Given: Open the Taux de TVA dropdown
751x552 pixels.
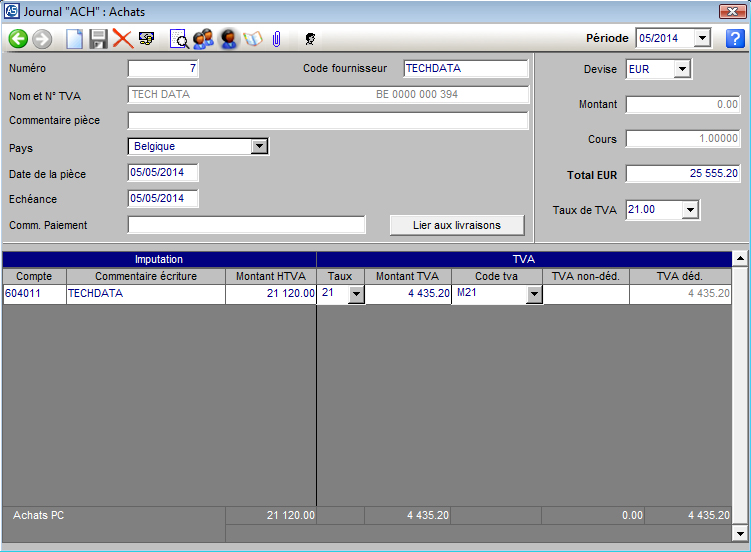Looking at the screenshot, I should coord(689,210).
